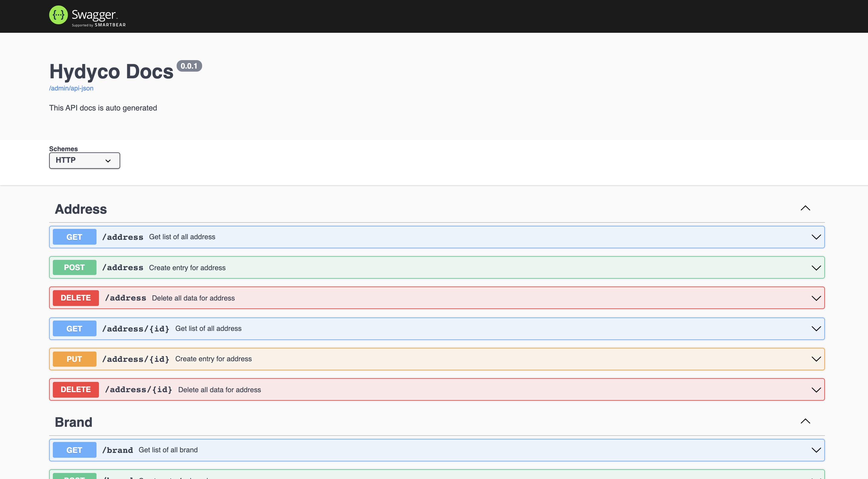The height and width of the screenshot is (479, 868).
Task: Expand GET /address endpoint arrow
Action: pyautogui.click(x=816, y=237)
